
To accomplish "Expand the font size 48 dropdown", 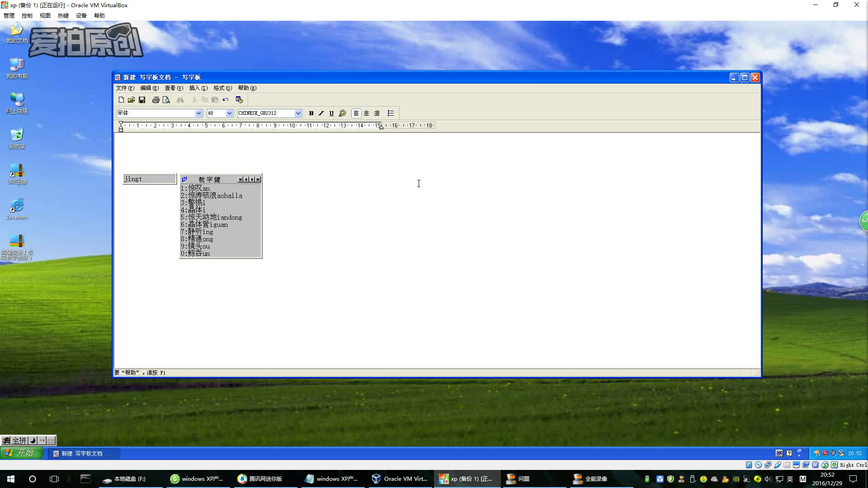I will click(229, 113).
